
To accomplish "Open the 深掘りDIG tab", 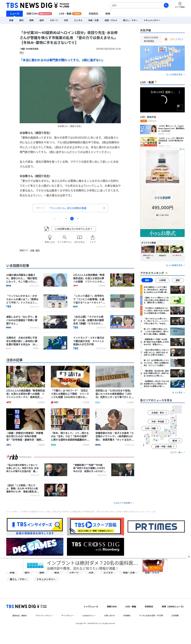I will [39, 14].
